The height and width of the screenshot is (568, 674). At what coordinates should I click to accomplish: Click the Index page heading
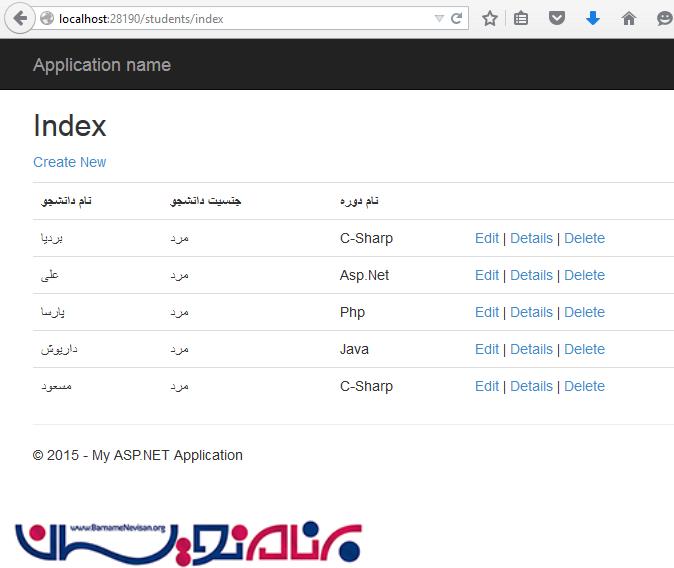(x=70, y=126)
